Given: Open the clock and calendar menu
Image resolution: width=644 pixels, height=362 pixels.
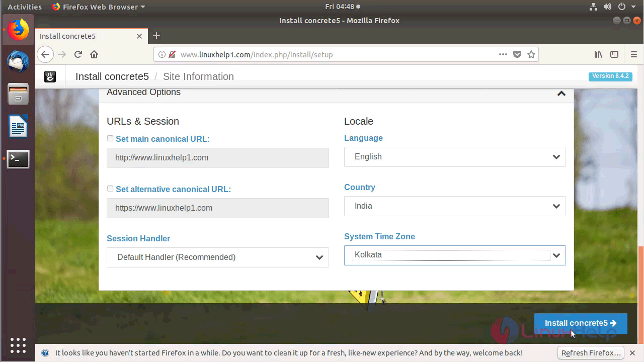Looking at the screenshot, I should [343, 7].
